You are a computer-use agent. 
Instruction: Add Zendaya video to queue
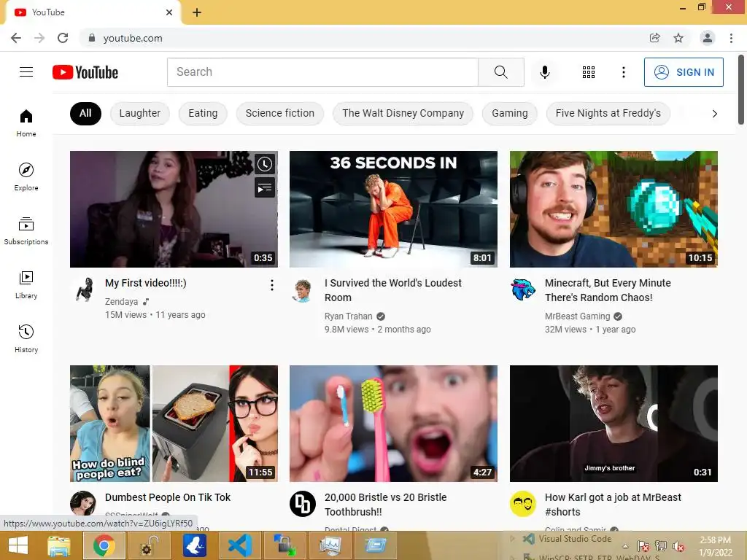click(264, 188)
